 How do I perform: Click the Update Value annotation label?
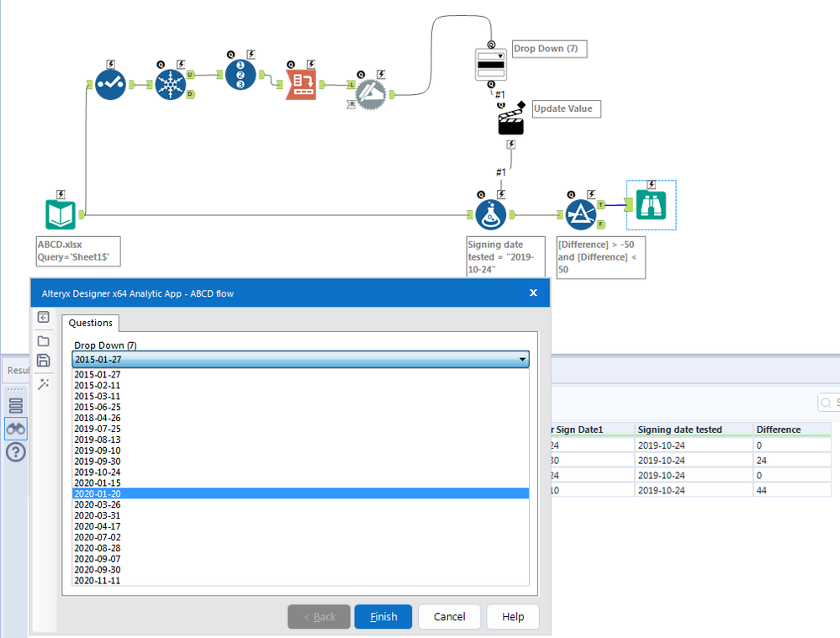coord(566,108)
